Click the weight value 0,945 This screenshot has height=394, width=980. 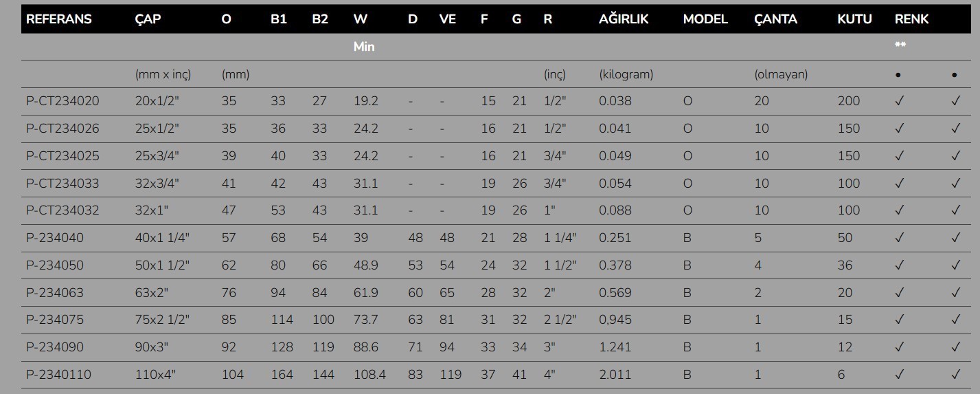click(x=616, y=320)
